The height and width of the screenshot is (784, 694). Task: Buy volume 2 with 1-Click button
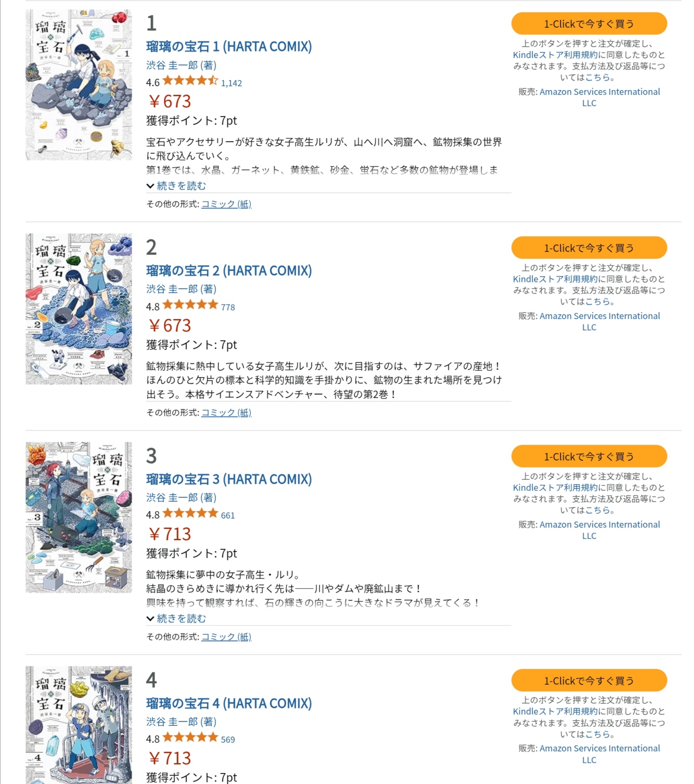(x=589, y=248)
